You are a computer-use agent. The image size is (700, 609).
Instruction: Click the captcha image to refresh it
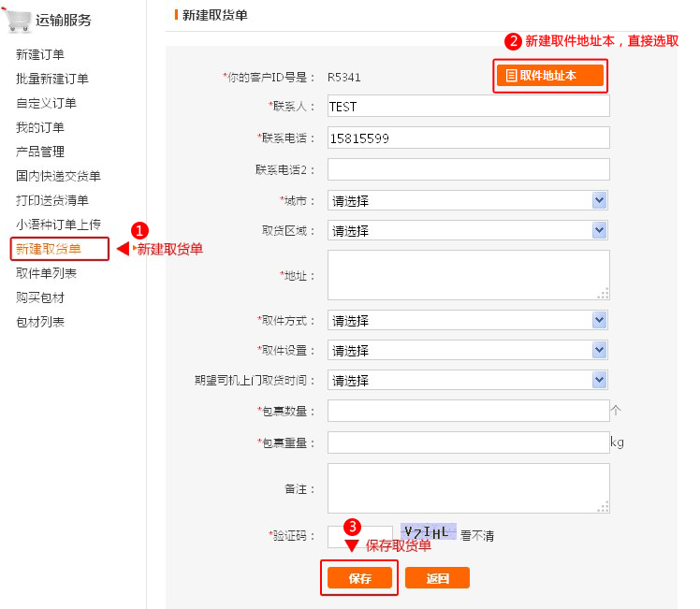pos(428,533)
